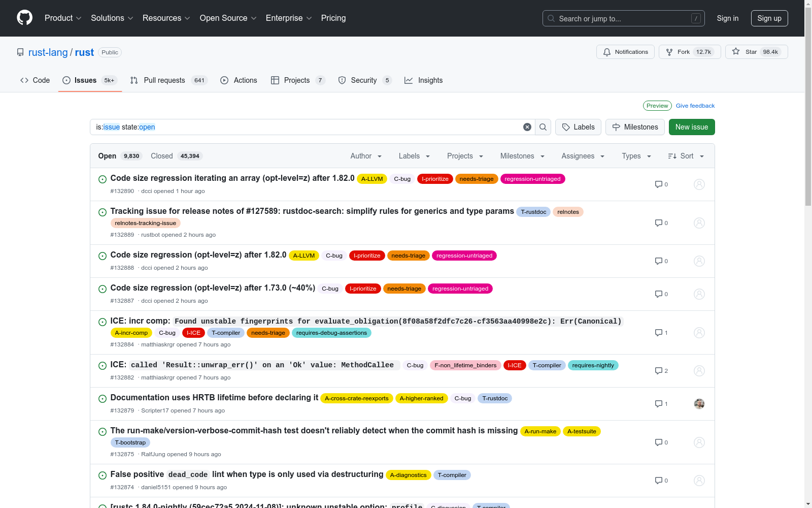This screenshot has height=508, width=812.
Task: Clear the search filter with the X icon
Action: point(527,127)
